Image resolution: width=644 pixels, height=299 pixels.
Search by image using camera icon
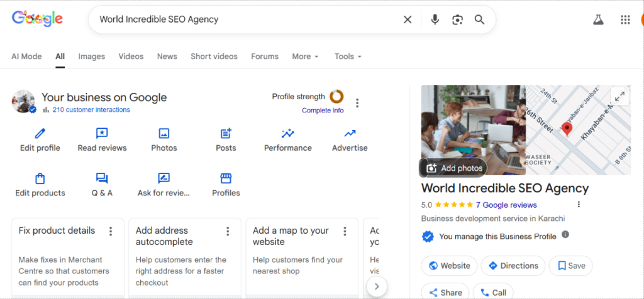(457, 19)
